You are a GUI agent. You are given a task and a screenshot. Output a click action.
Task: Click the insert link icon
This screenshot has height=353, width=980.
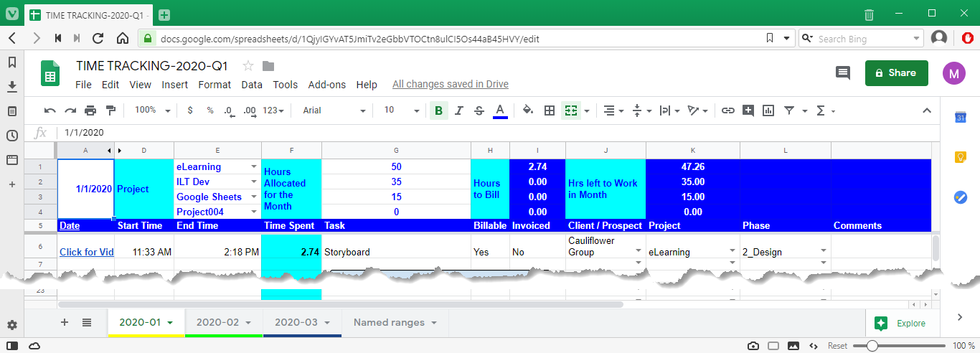(x=728, y=110)
